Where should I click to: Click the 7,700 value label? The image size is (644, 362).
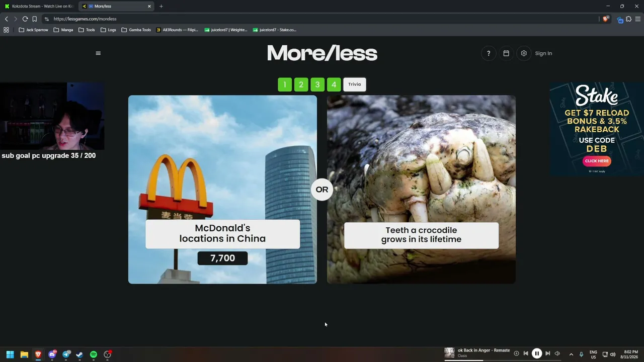(x=222, y=258)
